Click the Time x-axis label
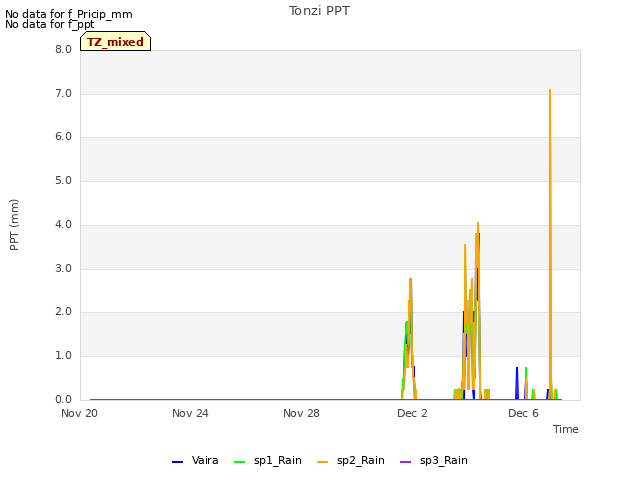 [x=566, y=429]
